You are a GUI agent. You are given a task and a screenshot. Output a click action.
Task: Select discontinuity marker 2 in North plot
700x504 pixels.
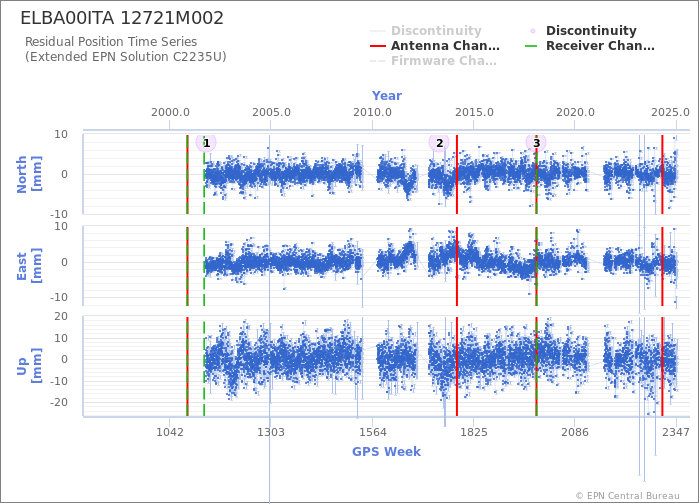[439, 143]
